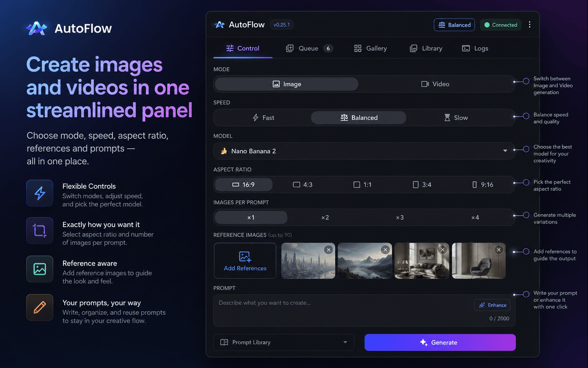Click the green Connected status indicator

pyautogui.click(x=501, y=25)
